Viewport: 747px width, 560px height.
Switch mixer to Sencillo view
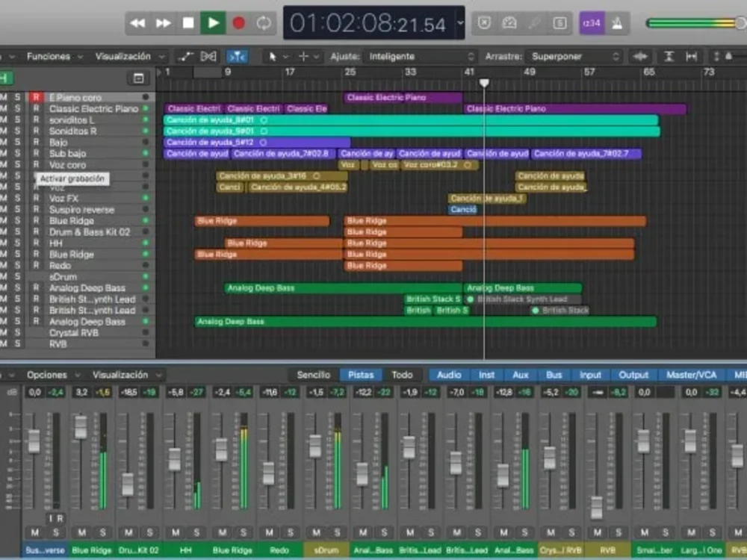[314, 376]
